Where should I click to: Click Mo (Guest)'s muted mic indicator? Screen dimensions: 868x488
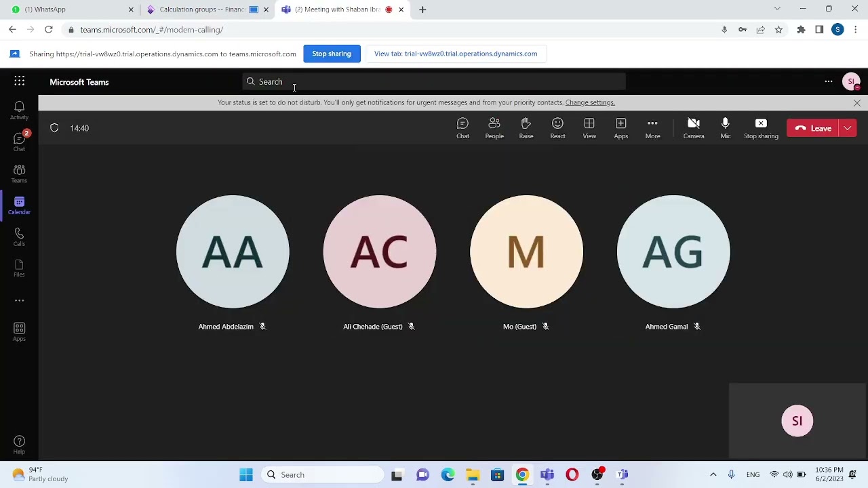(x=545, y=327)
